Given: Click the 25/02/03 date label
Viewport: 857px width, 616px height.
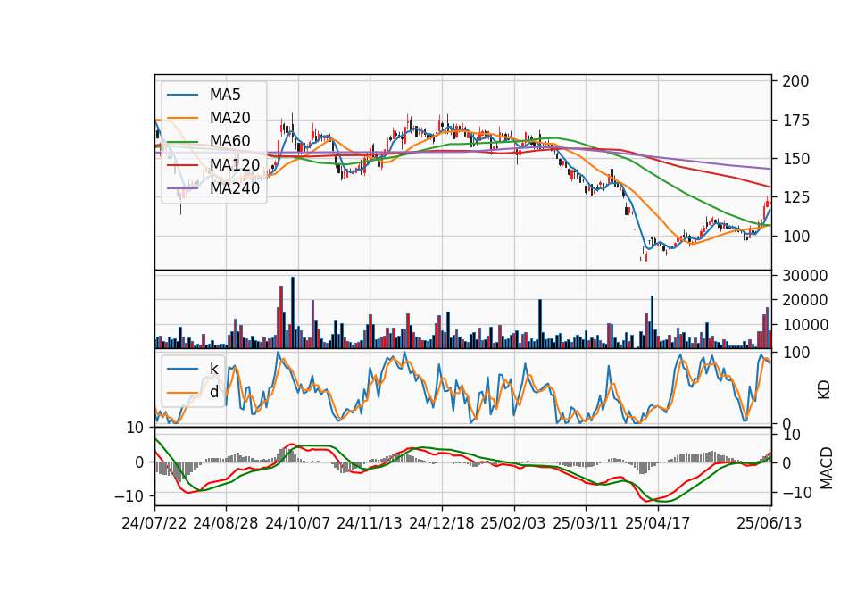Looking at the screenshot, I should (x=513, y=523).
